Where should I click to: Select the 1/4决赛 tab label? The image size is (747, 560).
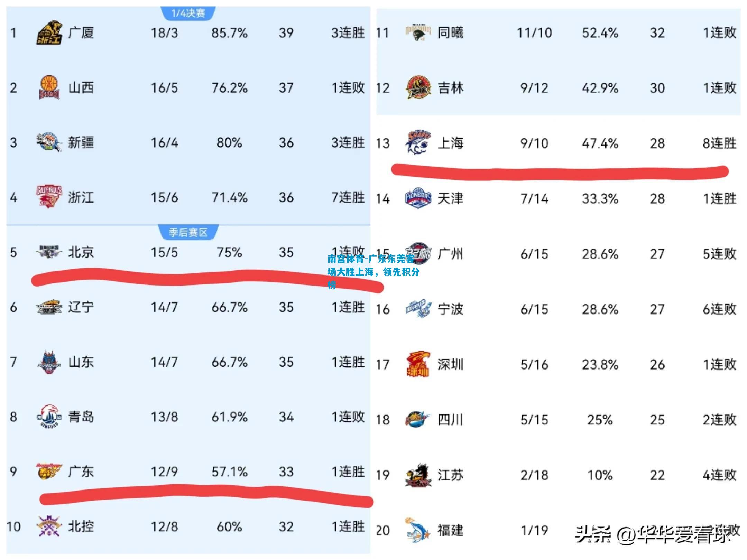coord(188,13)
